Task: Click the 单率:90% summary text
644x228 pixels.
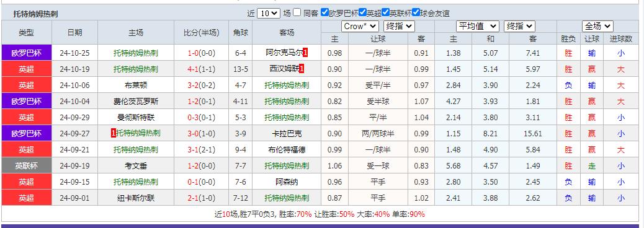Action: (408, 214)
